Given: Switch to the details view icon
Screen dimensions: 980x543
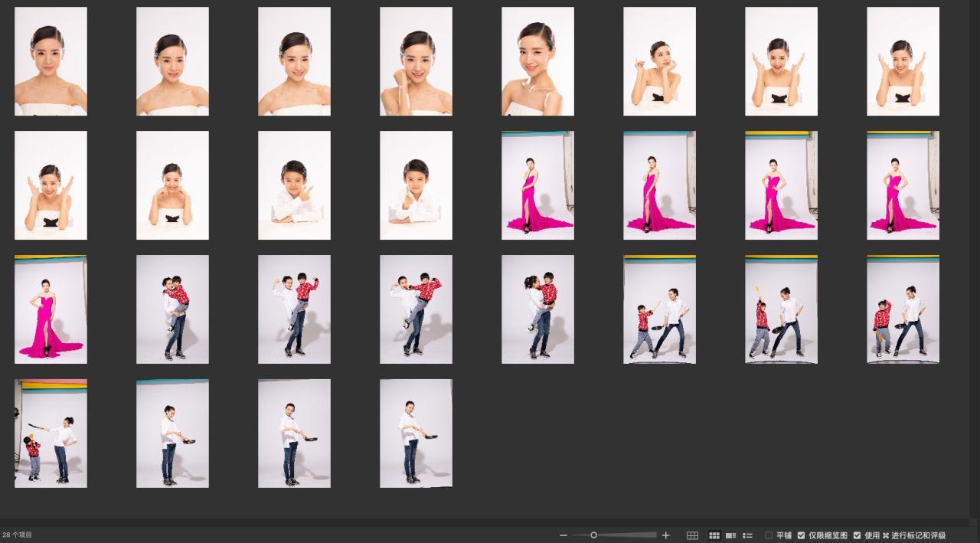Looking at the screenshot, I should (x=731, y=535).
